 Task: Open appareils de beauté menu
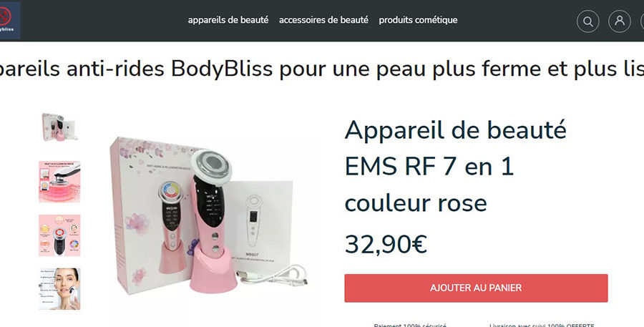[x=228, y=20]
